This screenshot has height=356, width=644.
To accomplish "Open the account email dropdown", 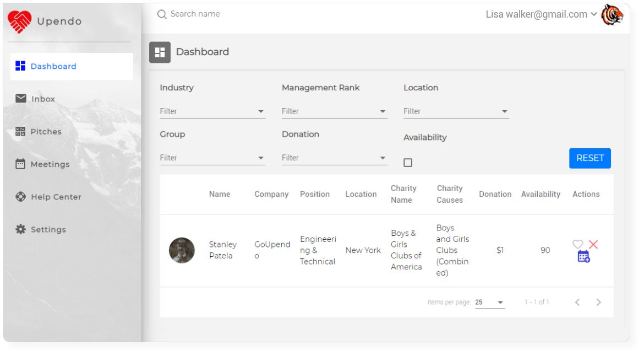I will pyautogui.click(x=541, y=14).
